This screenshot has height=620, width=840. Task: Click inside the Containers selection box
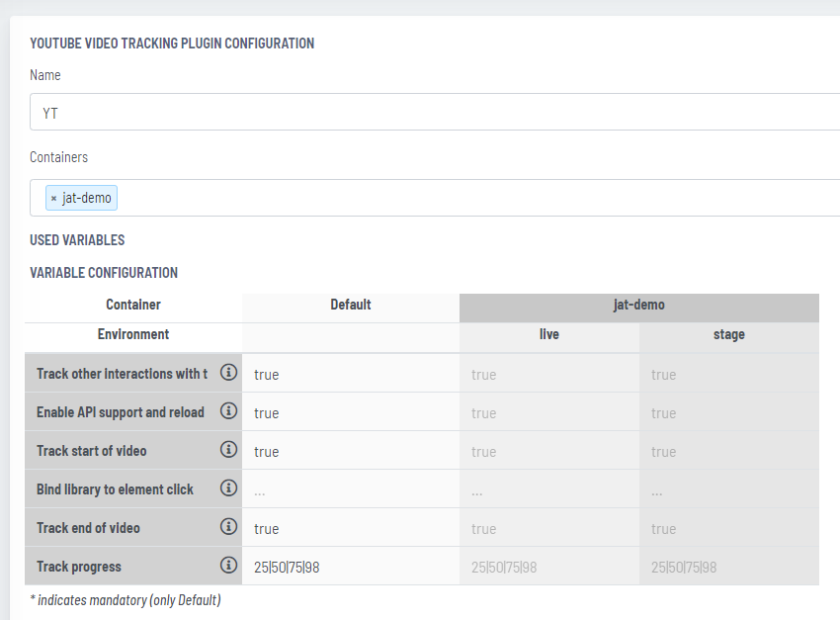(435, 198)
